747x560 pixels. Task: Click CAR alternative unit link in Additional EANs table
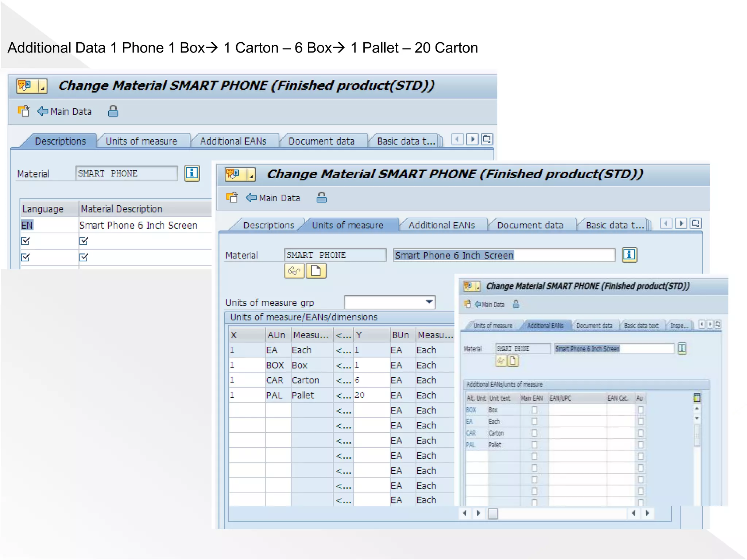(x=471, y=433)
